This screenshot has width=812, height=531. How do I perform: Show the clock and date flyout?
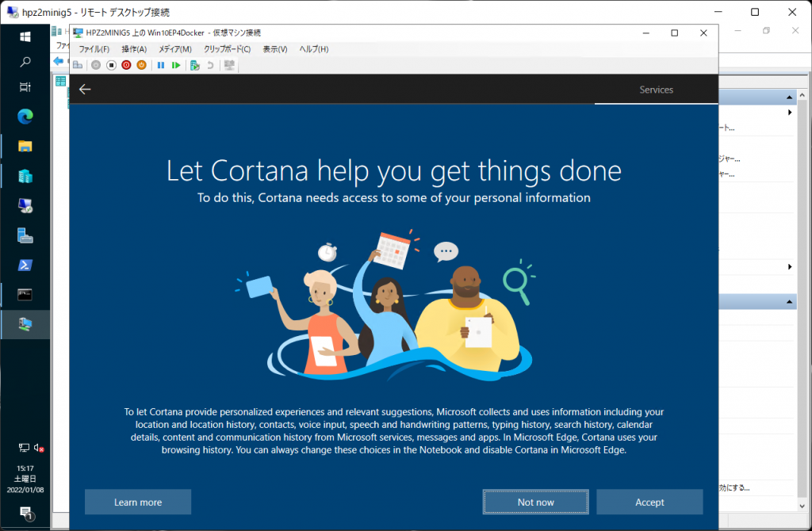25,479
